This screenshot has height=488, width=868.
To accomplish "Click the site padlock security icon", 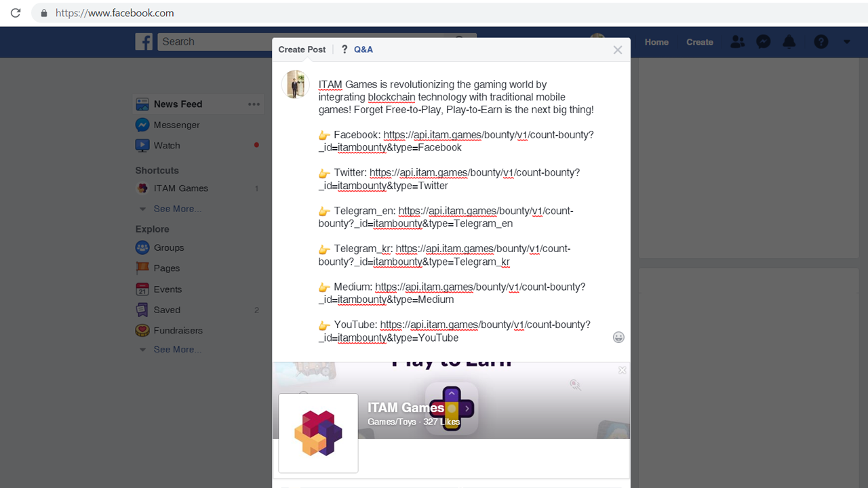I will click(x=44, y=13).
